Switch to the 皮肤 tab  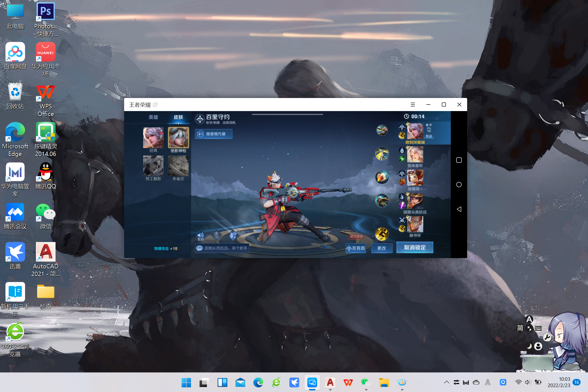pyautogui.click(x=178, y=117)
